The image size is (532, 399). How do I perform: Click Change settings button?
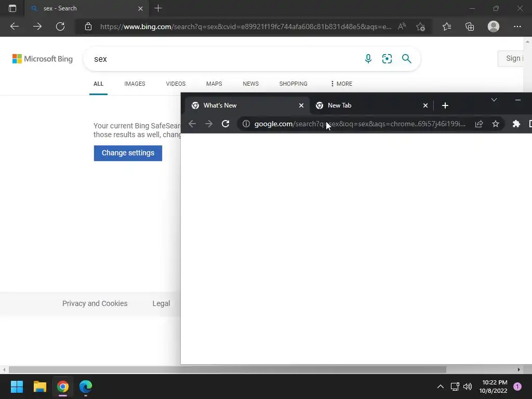[x=128, y=153]
